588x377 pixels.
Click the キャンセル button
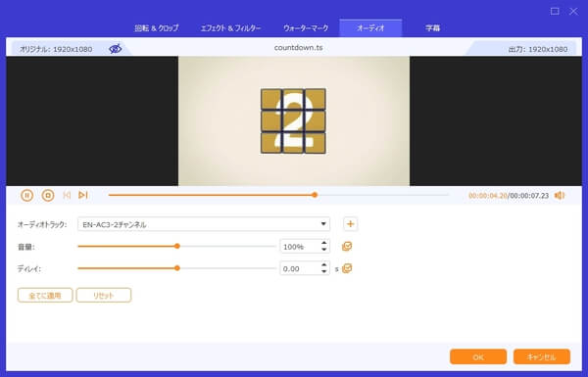542,356
